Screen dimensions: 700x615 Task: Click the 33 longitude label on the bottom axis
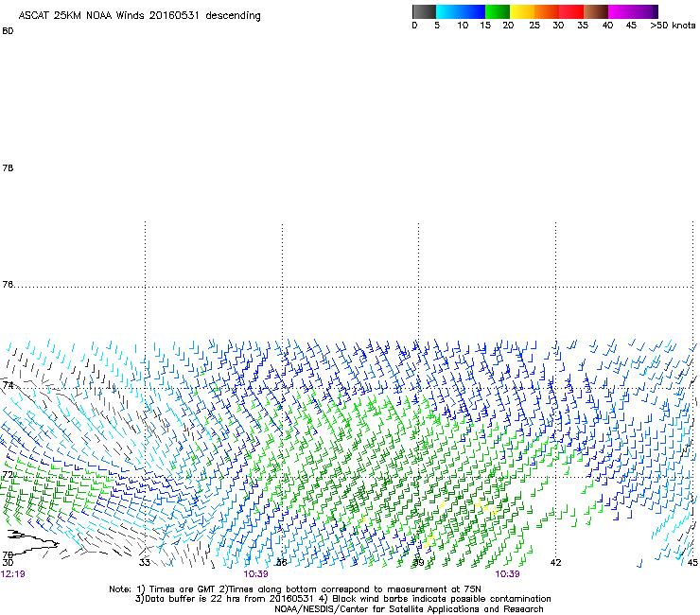tap(144, 563)
